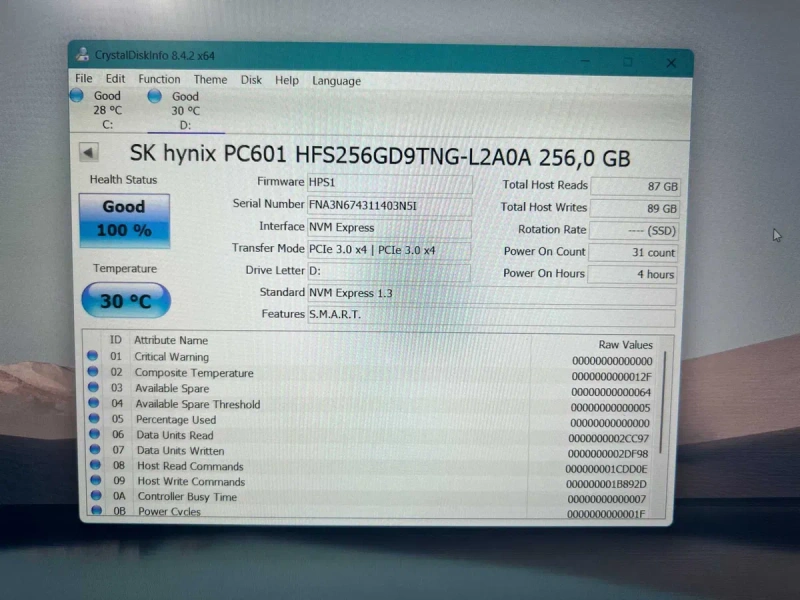Click the 30 °C temperature button
Image resolution: width=800 pixels, height=600 pixels.
(126, 300)
